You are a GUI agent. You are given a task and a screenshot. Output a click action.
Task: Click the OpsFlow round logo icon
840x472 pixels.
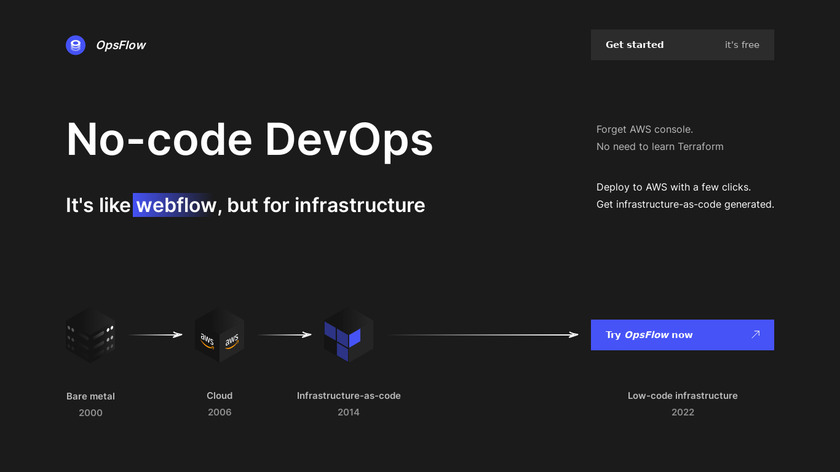pos(76,45)
